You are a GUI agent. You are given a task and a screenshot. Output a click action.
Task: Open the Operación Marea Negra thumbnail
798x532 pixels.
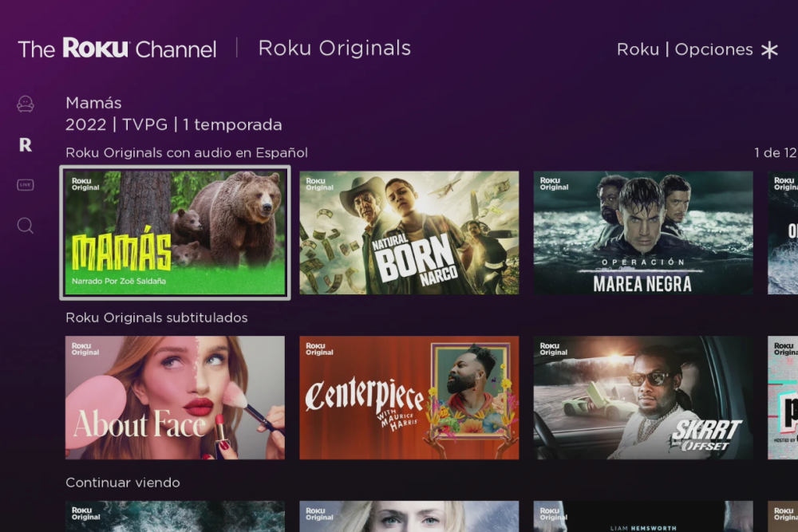pos(643,232)
